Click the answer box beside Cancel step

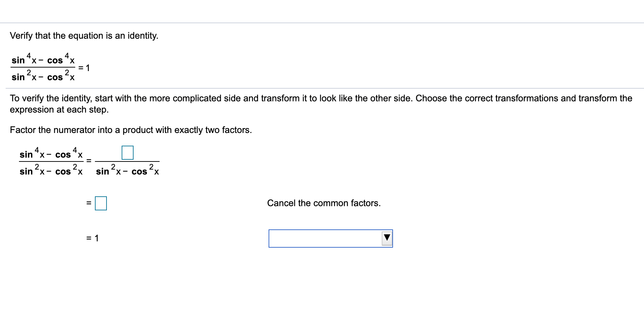click(x=101, y=203)
